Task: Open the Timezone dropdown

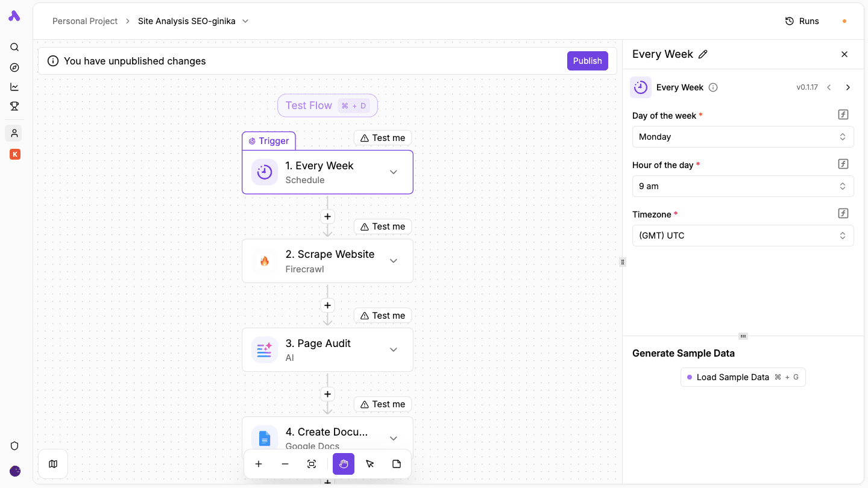Action: click(743, 236)
